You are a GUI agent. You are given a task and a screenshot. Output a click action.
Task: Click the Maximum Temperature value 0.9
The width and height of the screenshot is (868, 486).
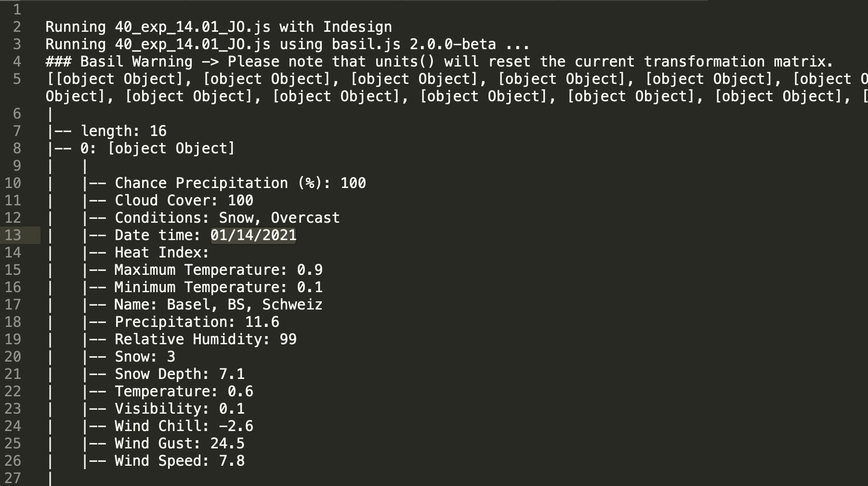[310, 270]
